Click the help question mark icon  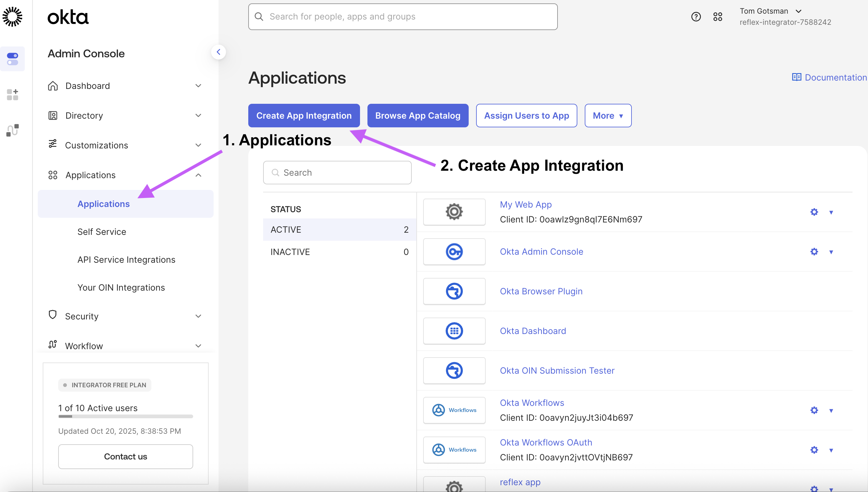[696, 16]
